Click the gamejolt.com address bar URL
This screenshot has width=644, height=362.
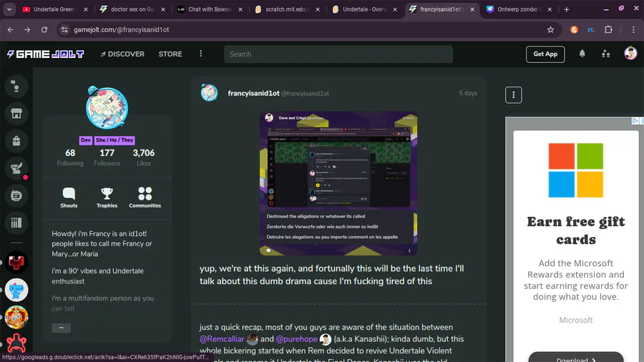121,29
